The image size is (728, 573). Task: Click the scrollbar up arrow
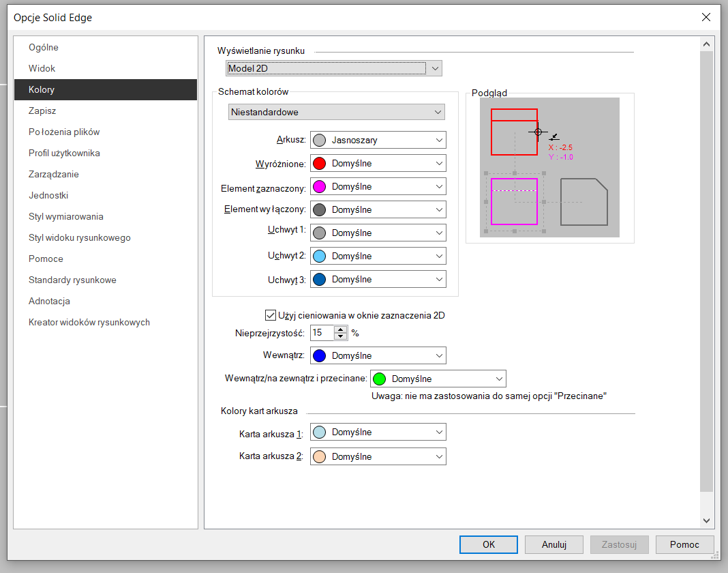[x=706, y=44]
